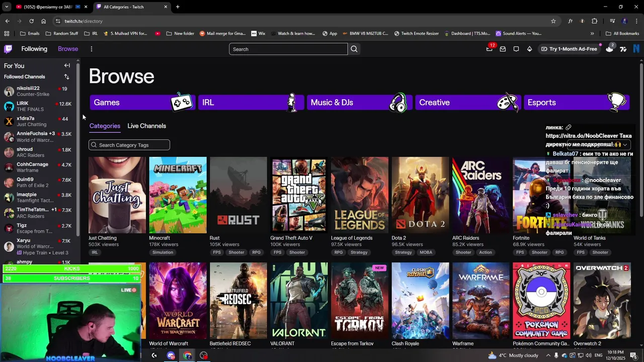
Task: Open LIRK's channel in the sidebar
Action: coord(39,106)
